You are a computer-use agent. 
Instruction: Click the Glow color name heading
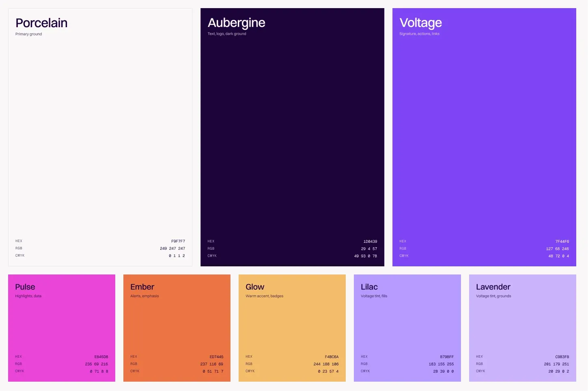point(255,287)
